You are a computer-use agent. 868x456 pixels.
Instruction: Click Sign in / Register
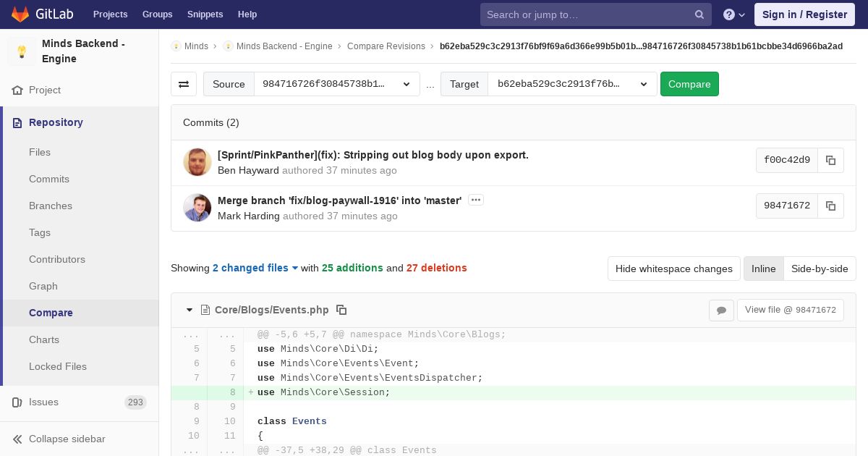pos(804,14)
